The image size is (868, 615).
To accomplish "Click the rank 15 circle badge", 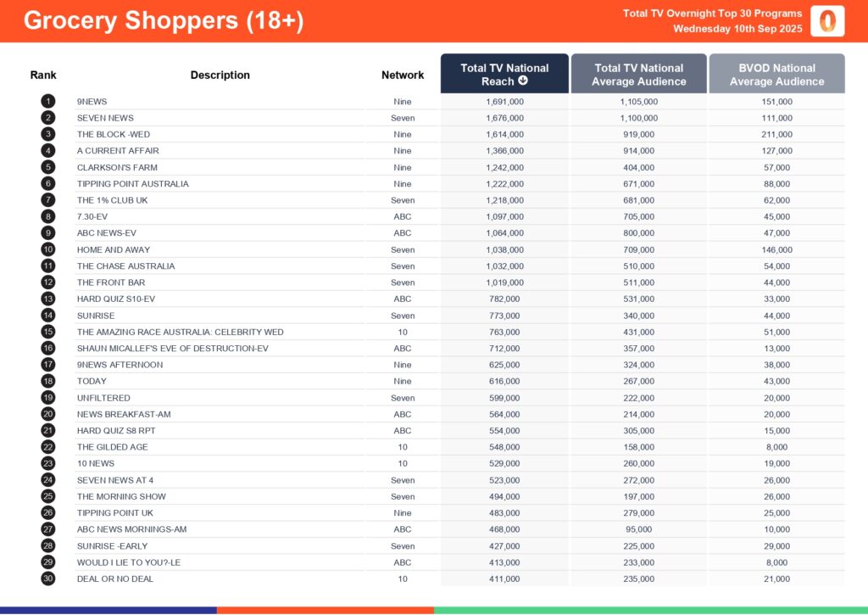I will (47, 332).
